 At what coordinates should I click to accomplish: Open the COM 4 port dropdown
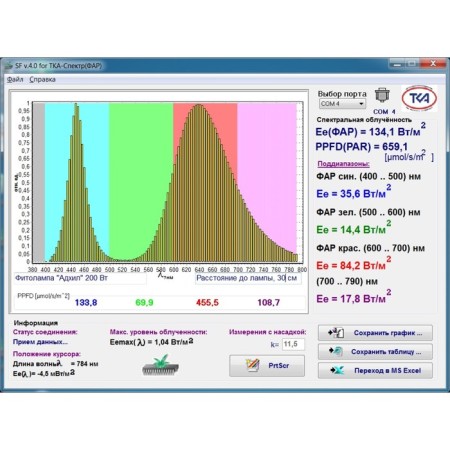342,104
